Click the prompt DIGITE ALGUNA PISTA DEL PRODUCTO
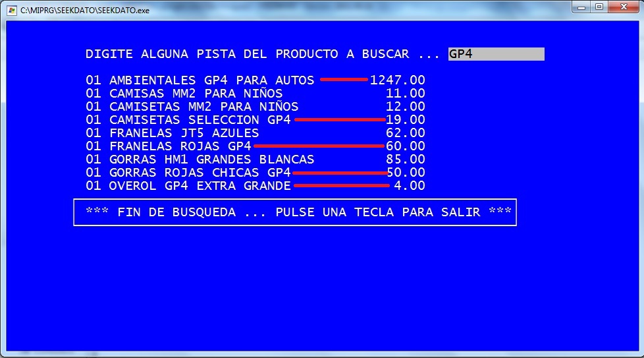The image size is (644, 358). tap(263, 54)
